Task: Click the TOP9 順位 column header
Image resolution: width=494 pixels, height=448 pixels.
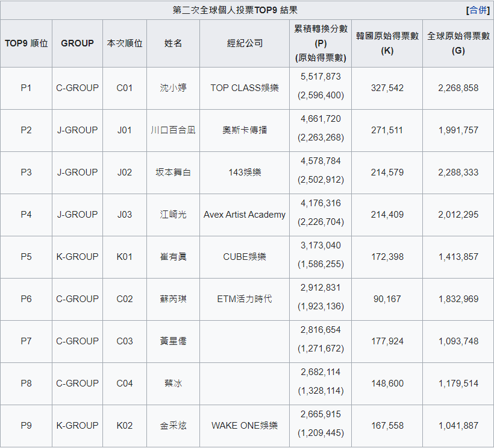Action: point(26,43)
